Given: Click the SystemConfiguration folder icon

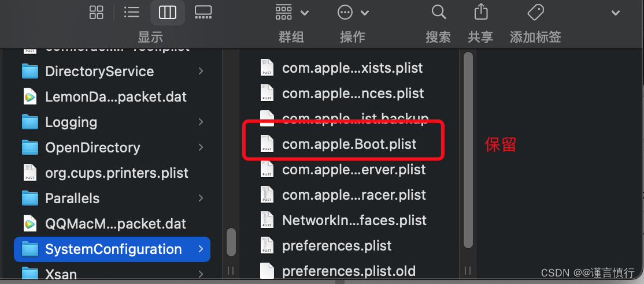Looking at the screenshot, I should (30, 249).
